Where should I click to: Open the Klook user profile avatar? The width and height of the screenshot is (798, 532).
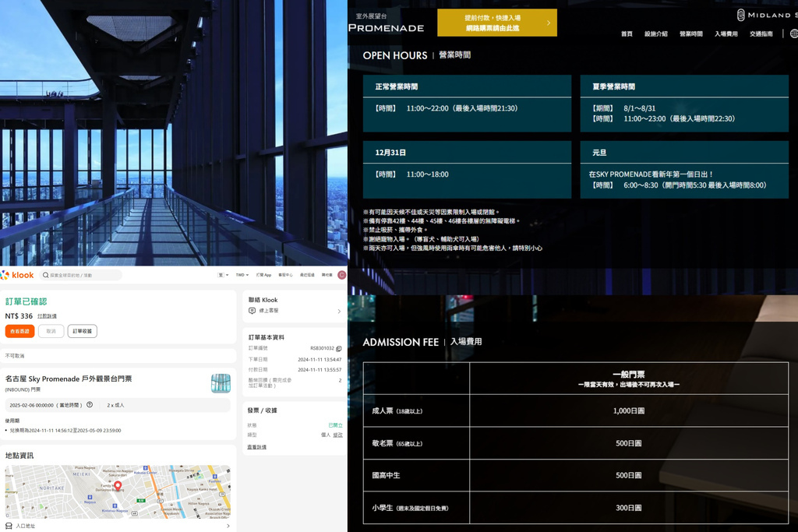341,275
